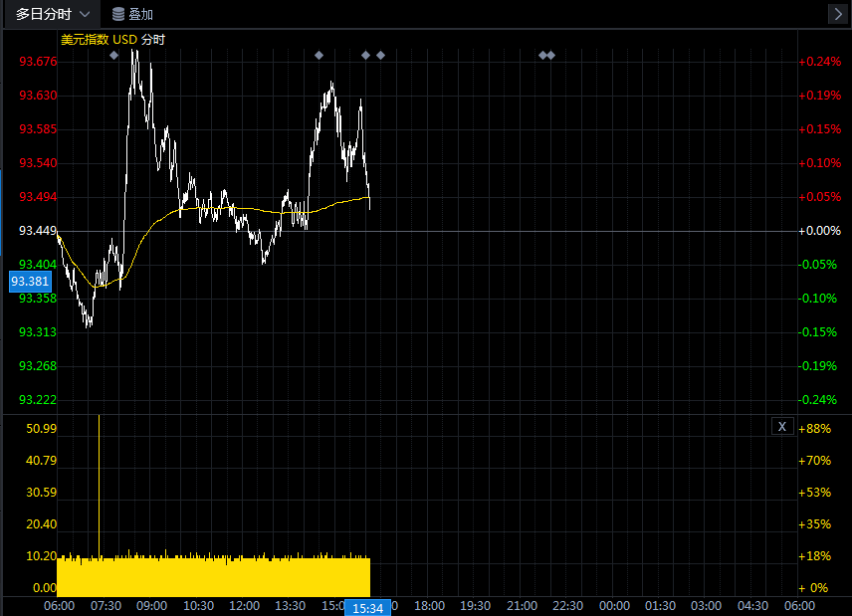Click the tall volume spike near 07:30
This screenshot has height=616, width=852.
point(99,478)
